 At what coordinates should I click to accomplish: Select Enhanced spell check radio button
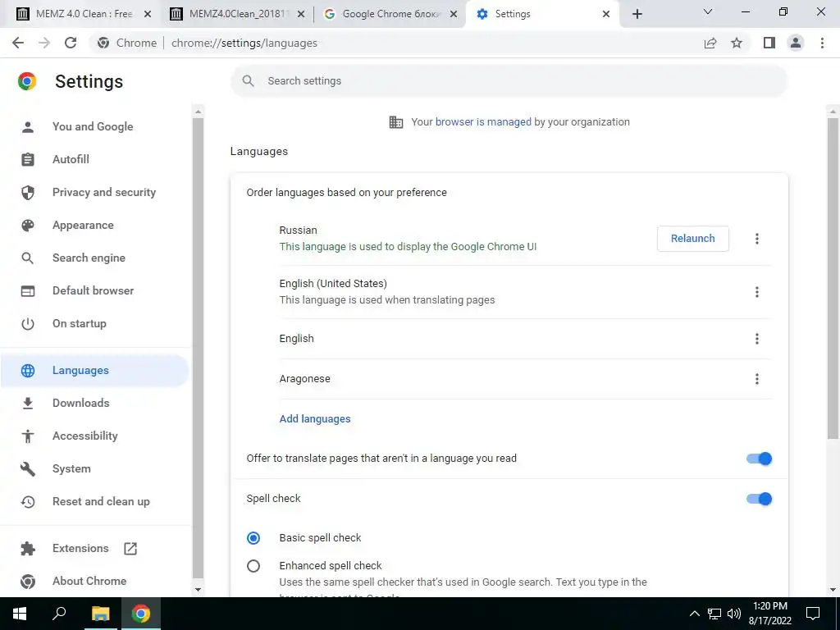(253, 566)
